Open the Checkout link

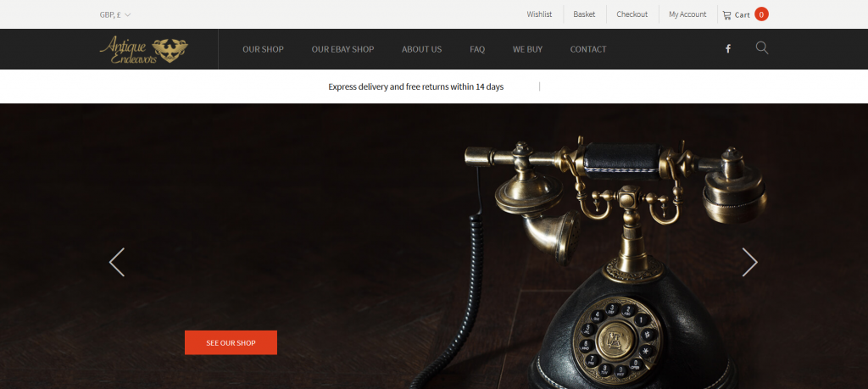coord(632,14)
